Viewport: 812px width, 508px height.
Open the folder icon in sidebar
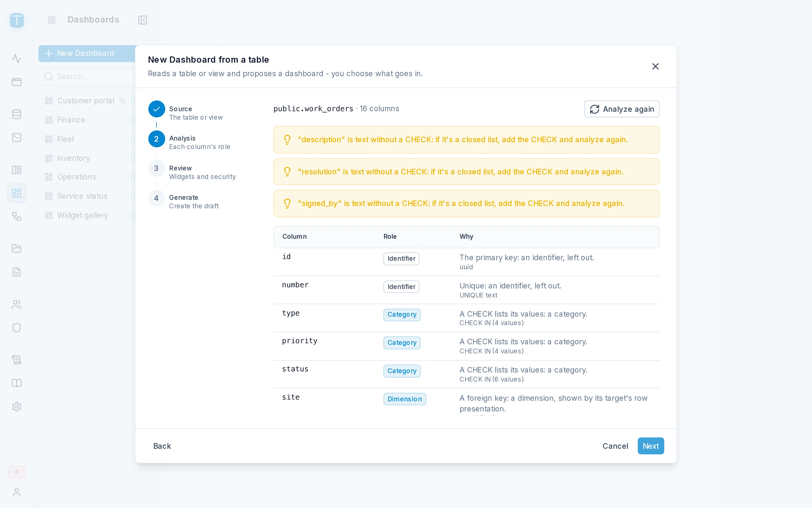(x=16, y=249)
